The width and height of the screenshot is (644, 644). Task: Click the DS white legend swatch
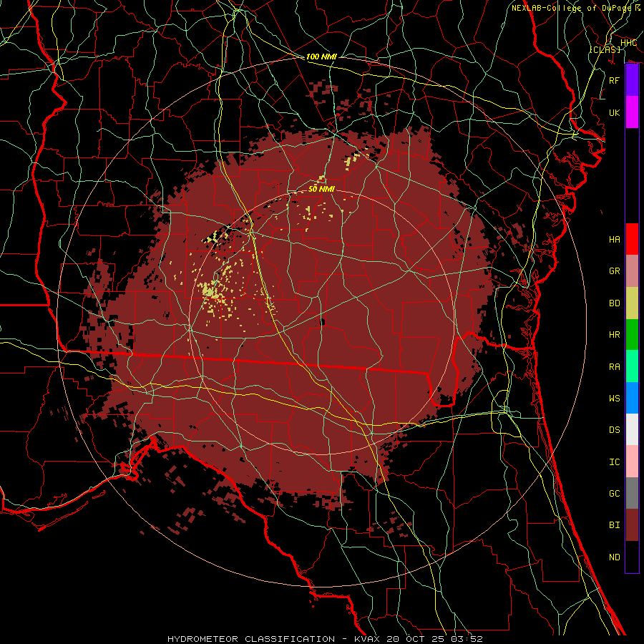pos(632,429)
